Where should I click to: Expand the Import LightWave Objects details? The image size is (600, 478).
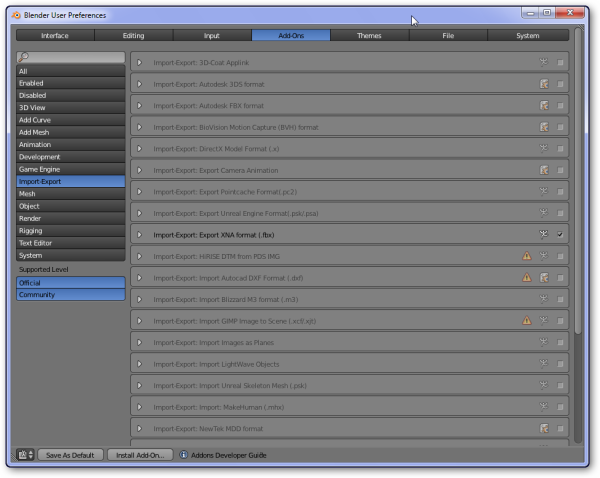pyautogui.click(x=140, y=364)
